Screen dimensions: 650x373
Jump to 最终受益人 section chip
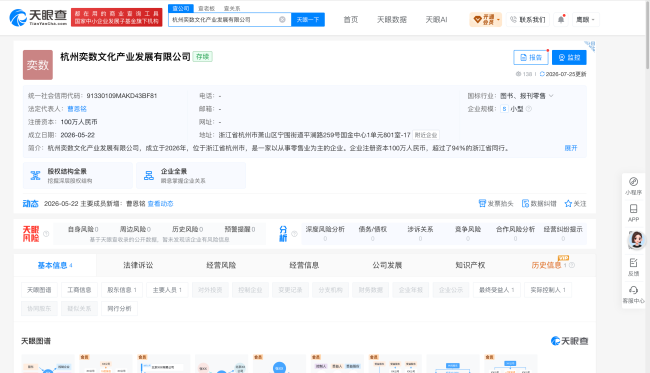click(x=497, y=290)
